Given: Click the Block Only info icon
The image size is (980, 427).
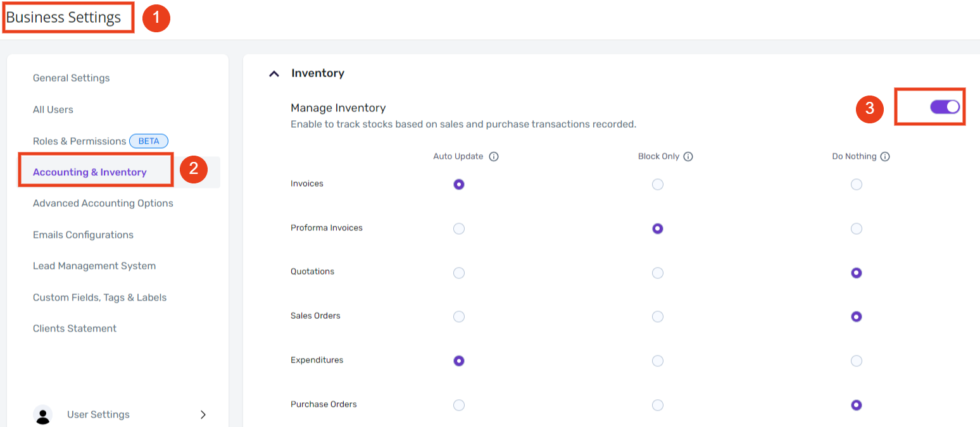Looking at the screenshot, I should click(688, 157).
